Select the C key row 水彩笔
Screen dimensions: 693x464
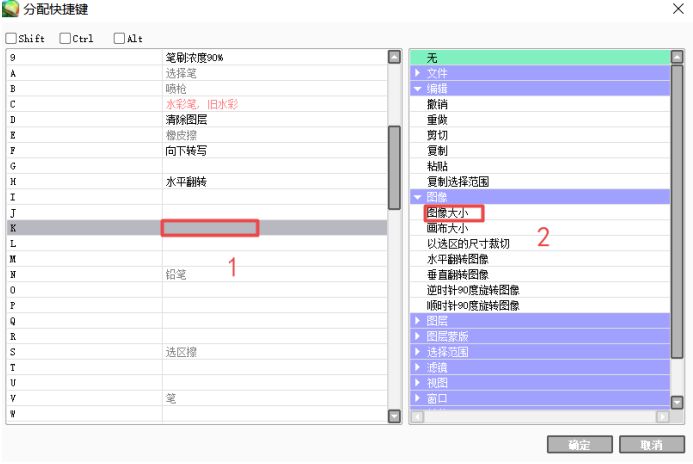pyautogui.click(x=200, y=104)
